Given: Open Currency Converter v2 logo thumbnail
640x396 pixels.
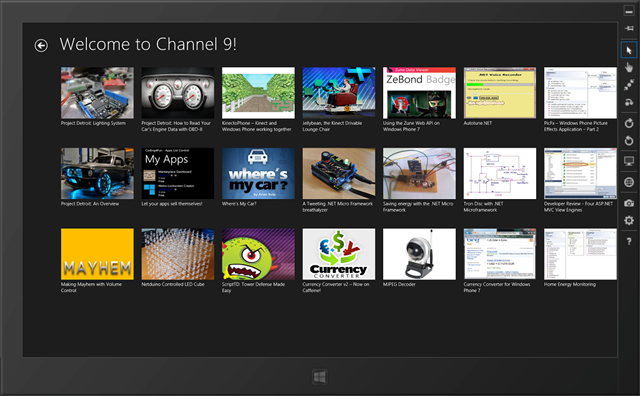Looking at the screenshot, I should tap(339, 254).
